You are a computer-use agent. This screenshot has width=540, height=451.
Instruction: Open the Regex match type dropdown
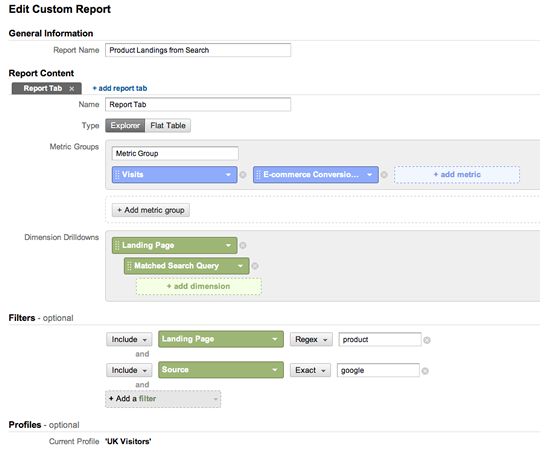click(x=311, y=339)
